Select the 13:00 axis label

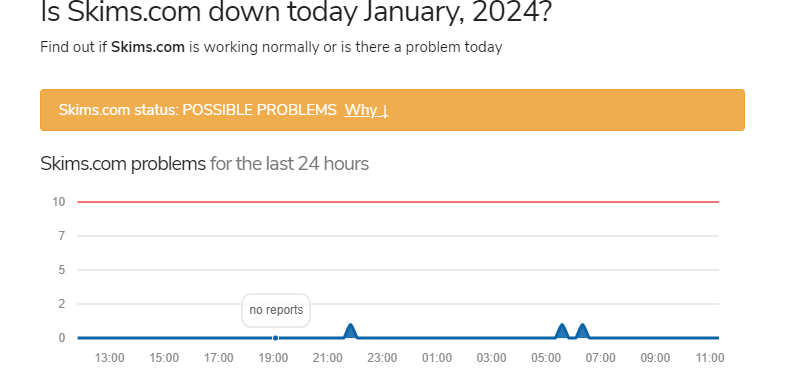[x=110, y=358]
